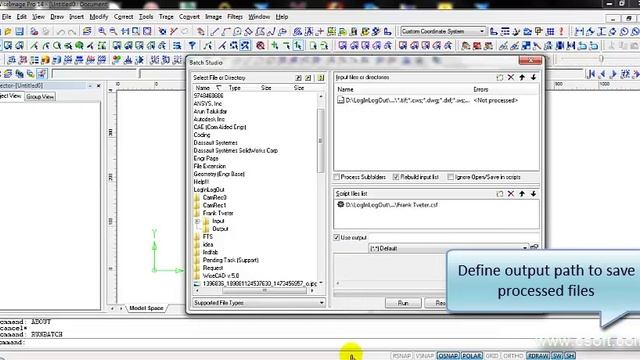Click browse icon beside output Default dropdown
This screenshot has height=360, width=640.
[534, 247]
